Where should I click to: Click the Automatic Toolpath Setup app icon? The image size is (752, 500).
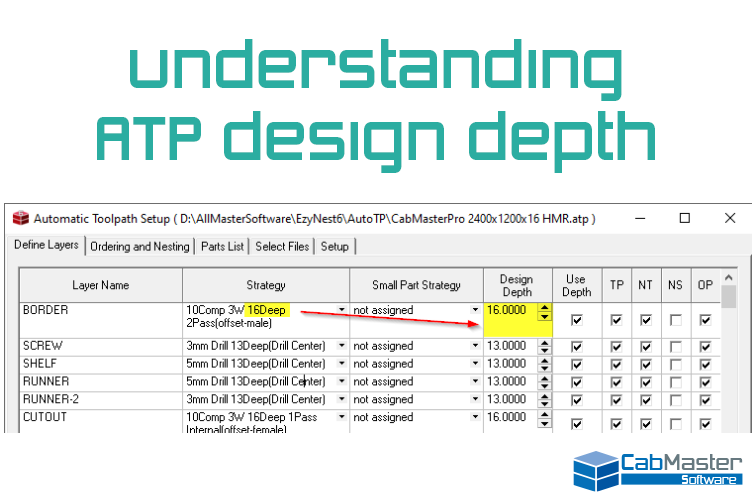click(21, 218)
